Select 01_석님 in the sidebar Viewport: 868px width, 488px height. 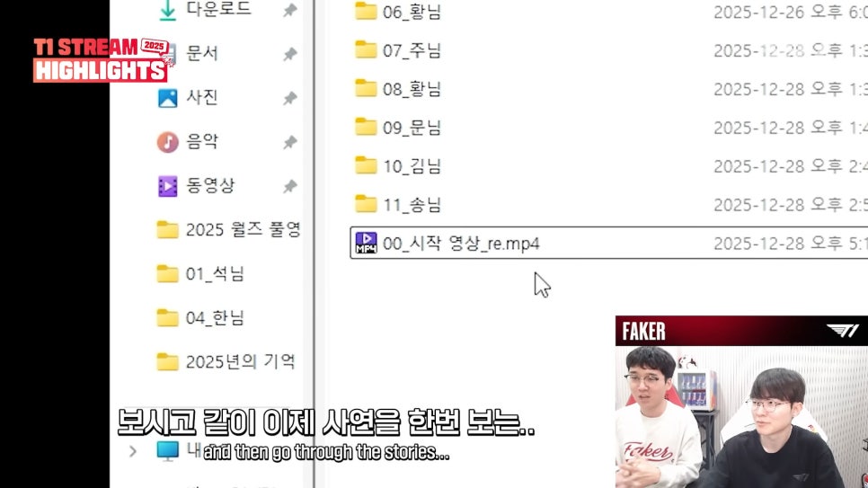[215, 273]
